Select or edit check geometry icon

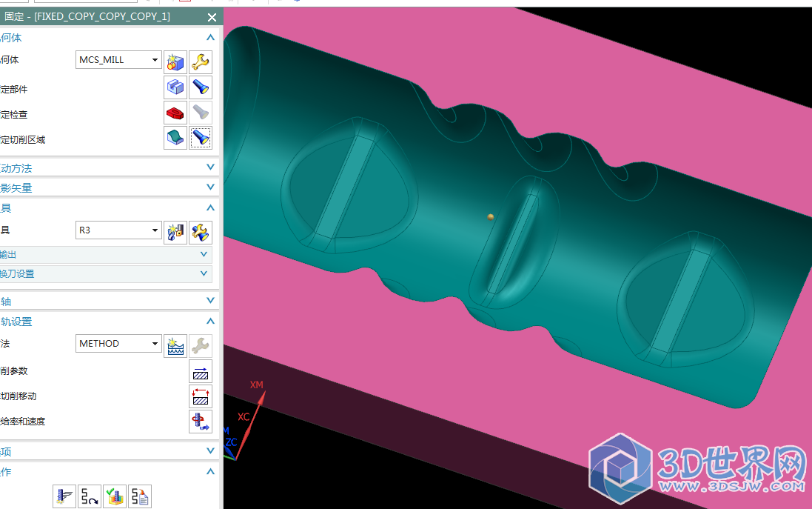175,113
